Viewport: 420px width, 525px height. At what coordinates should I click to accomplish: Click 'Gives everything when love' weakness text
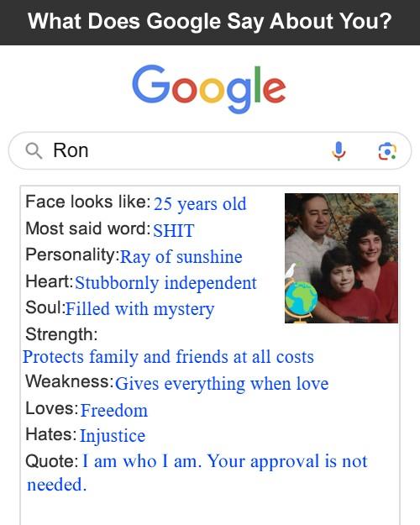(x=222, y=383)
